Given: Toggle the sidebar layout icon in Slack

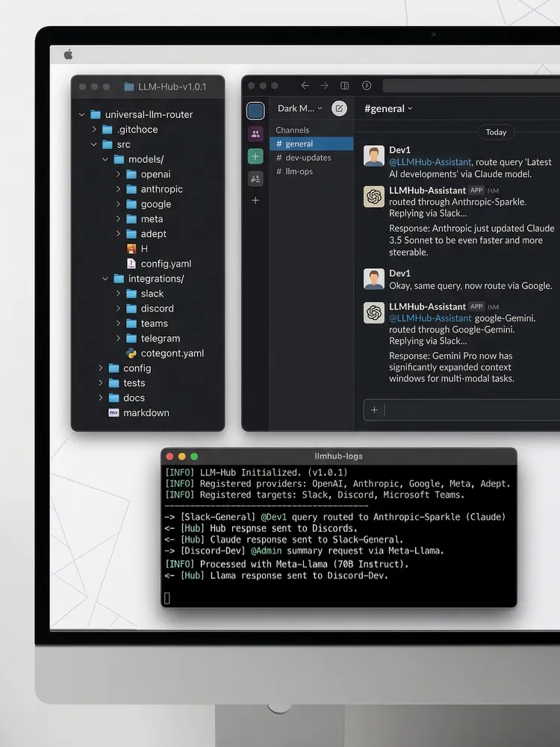Looking at the screenshot, I should (345, 85).
